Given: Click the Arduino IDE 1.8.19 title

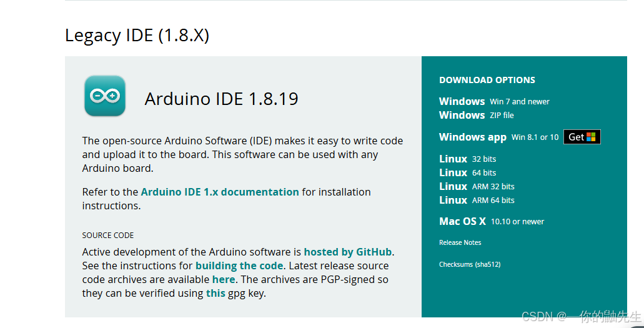Looking at the screenshot, I should (x=221, y=99).
